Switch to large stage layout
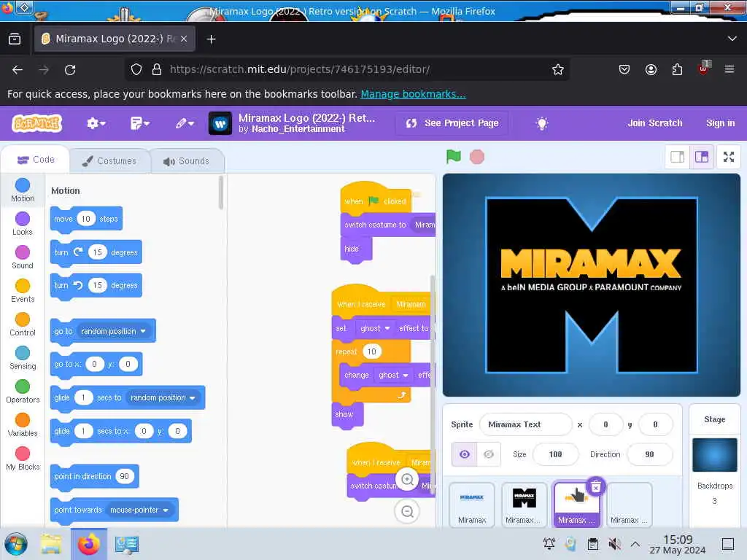747x560 pixels. click(702, 157)
